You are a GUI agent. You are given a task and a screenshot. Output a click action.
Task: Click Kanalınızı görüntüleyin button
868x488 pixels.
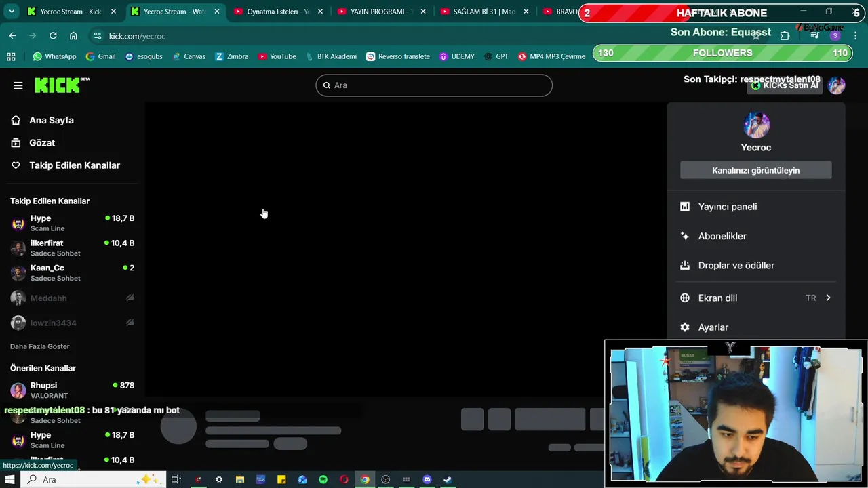(755, 170)
